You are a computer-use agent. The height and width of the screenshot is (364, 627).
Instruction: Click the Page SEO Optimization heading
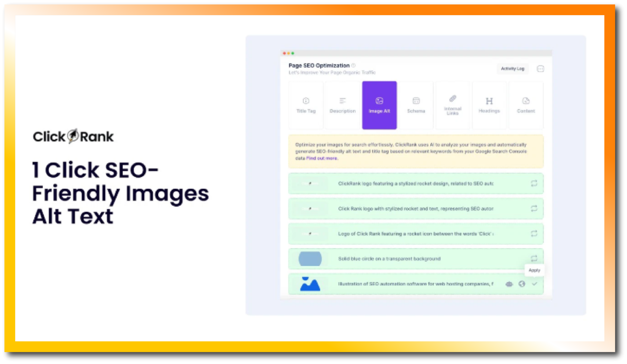coord(319,66)
